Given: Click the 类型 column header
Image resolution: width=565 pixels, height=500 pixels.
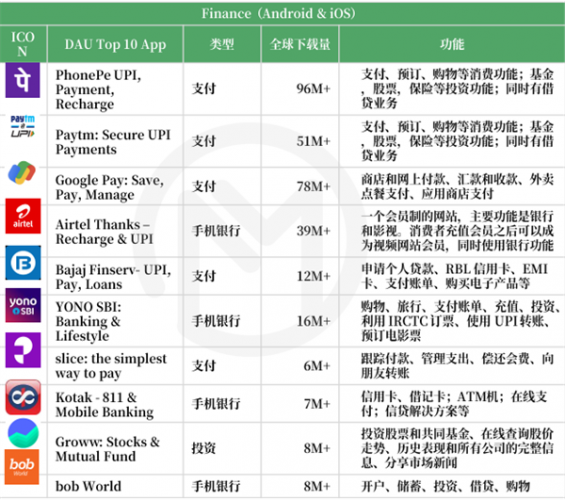Looking at the screenshot, I should (x=222, y=44).
